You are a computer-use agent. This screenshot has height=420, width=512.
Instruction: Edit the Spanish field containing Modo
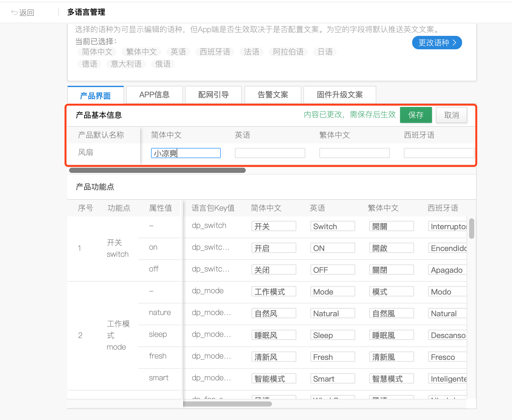(x=447, y=291)
